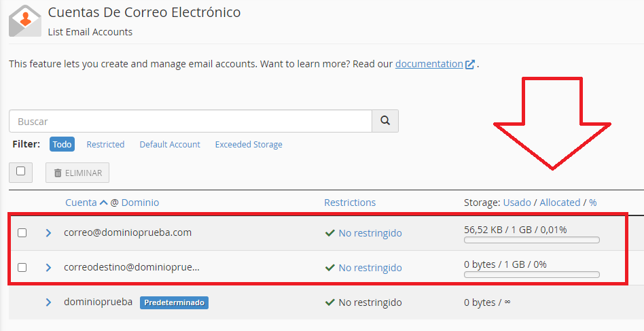Click the external link icon beside documentation

click(470, 65)
